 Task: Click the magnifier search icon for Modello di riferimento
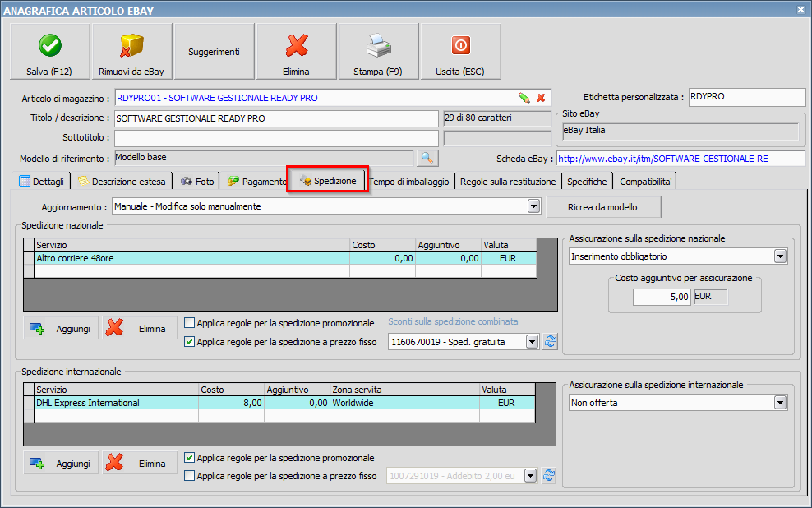point(427,158)
